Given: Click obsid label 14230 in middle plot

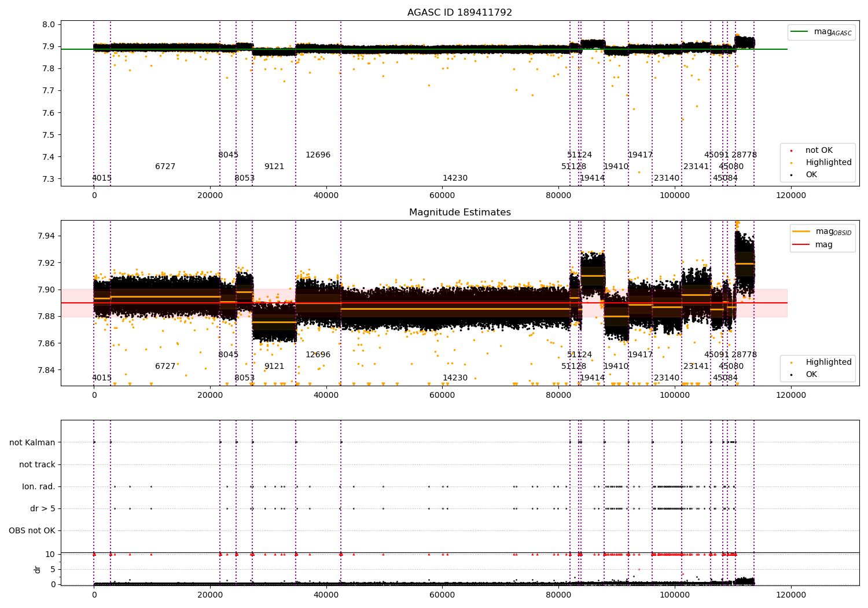Looking at the screenshot, I should 455,378.
